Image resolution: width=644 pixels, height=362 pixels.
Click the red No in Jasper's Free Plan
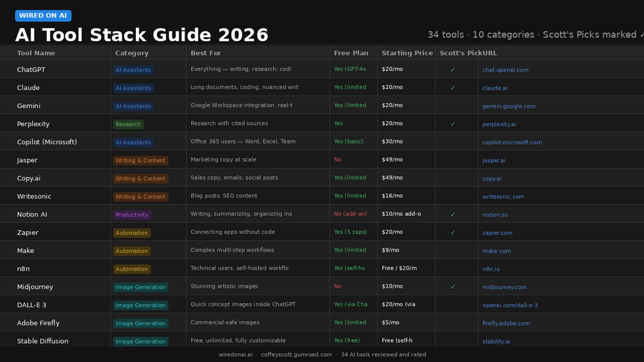tap(338, 160)
